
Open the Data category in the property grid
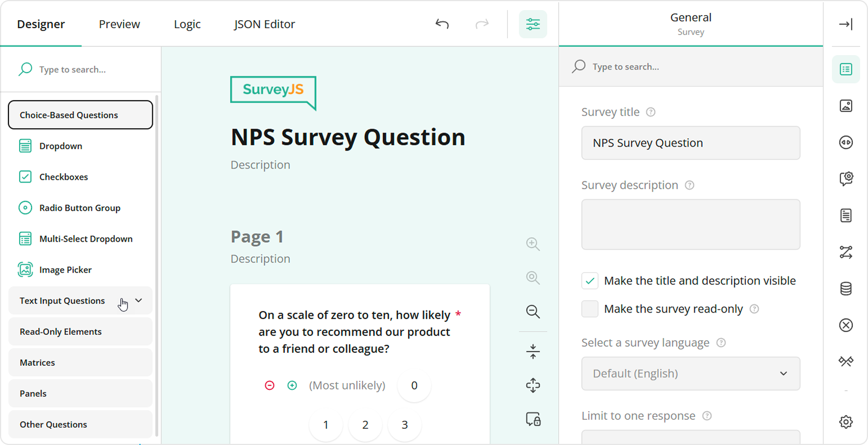(846, 288)
